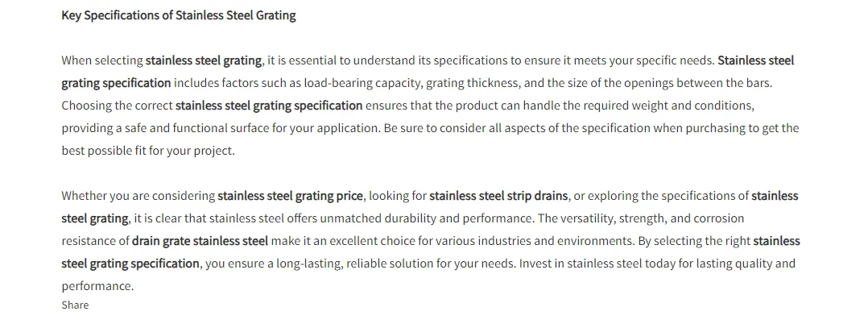Click the Share link below the article
Viewport: 868px width, 328px height.
point(75,305)
